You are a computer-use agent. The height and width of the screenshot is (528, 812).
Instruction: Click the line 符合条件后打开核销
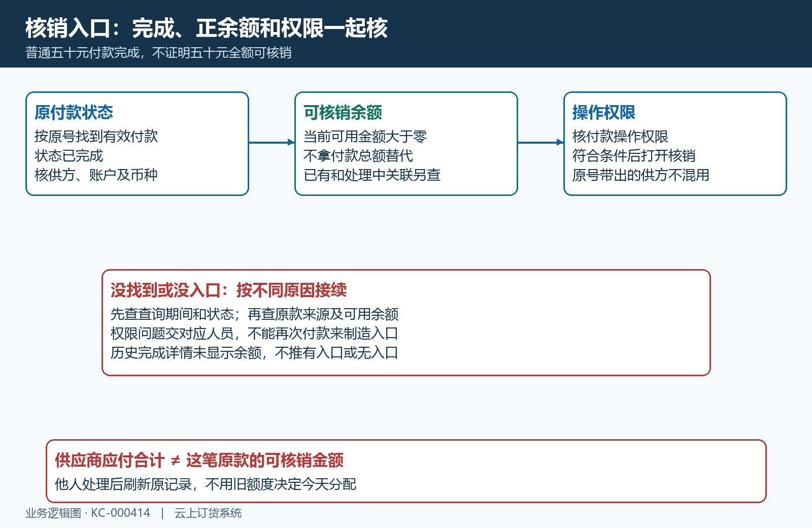[634, 155]
